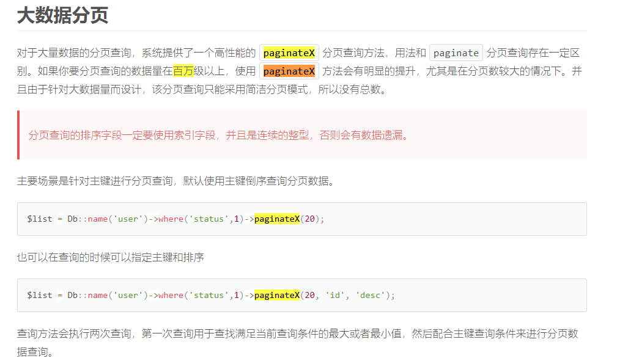617x364 pixels.
Task: Click the orange-highlighted paginateX inline code
Action: (289, 71)
